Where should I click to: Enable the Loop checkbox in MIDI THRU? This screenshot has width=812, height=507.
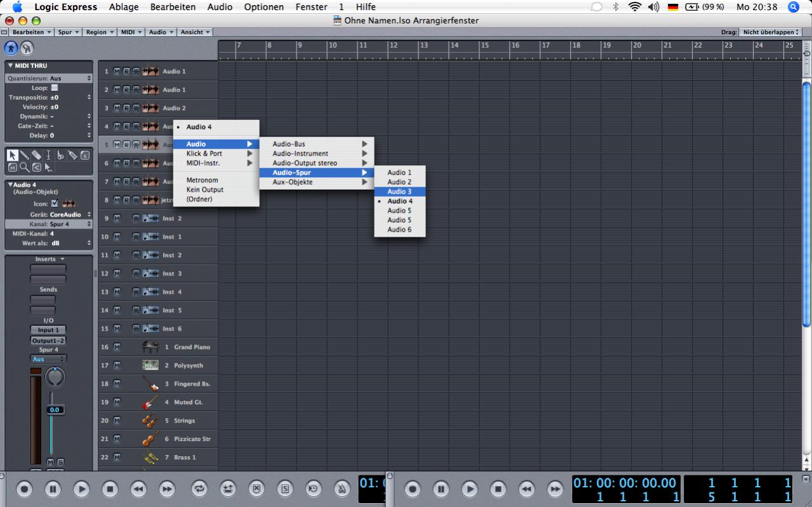pos(54,88)
